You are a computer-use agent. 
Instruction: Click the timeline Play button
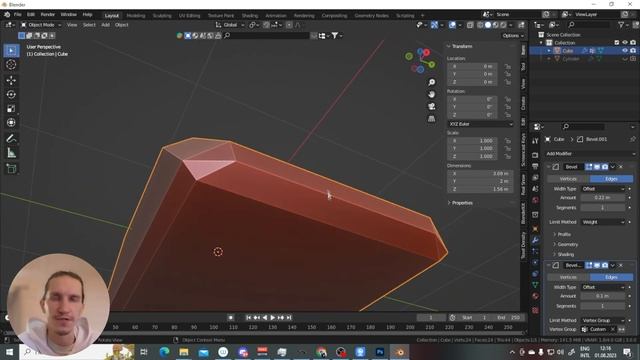[273, 318]
